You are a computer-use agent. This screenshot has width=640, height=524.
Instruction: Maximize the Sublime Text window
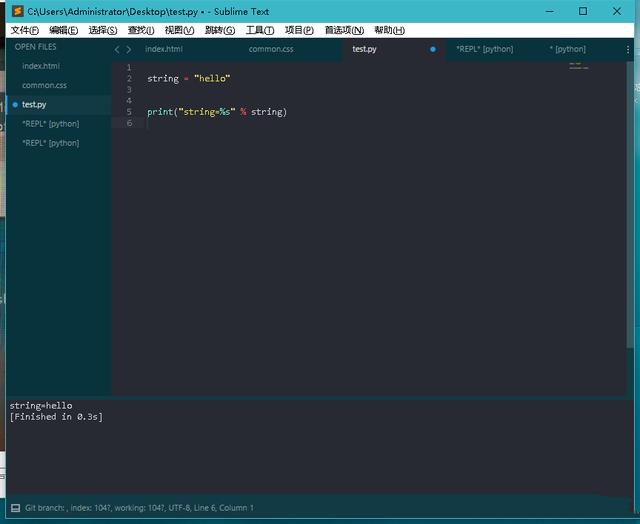[x=583, y=11]
